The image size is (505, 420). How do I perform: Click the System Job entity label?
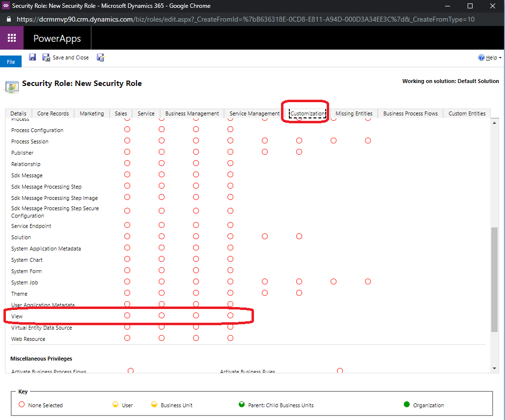click(x=25, y=282)
